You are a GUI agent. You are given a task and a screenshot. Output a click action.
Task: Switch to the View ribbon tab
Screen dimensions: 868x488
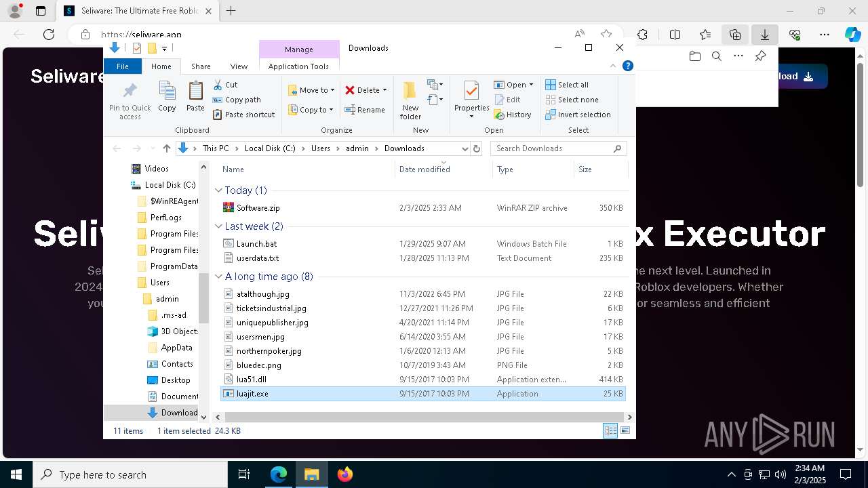pyautogui.click(x=239, y=66)
